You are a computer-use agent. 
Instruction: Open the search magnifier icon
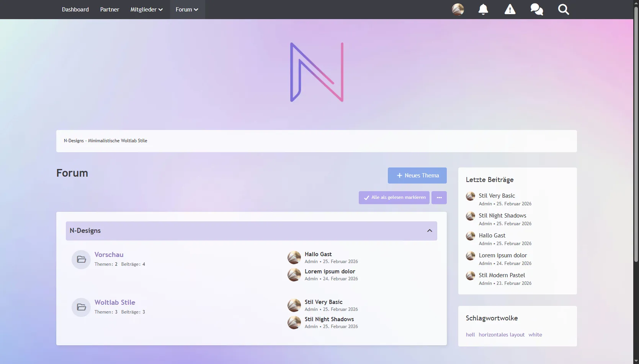pyautogui.click(x=563, y=9)
